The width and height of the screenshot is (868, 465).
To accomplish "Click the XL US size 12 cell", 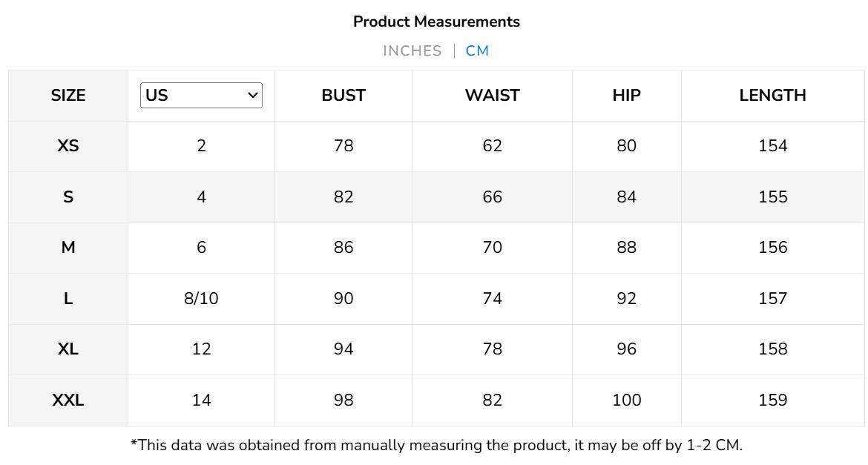I will [201, 349].
